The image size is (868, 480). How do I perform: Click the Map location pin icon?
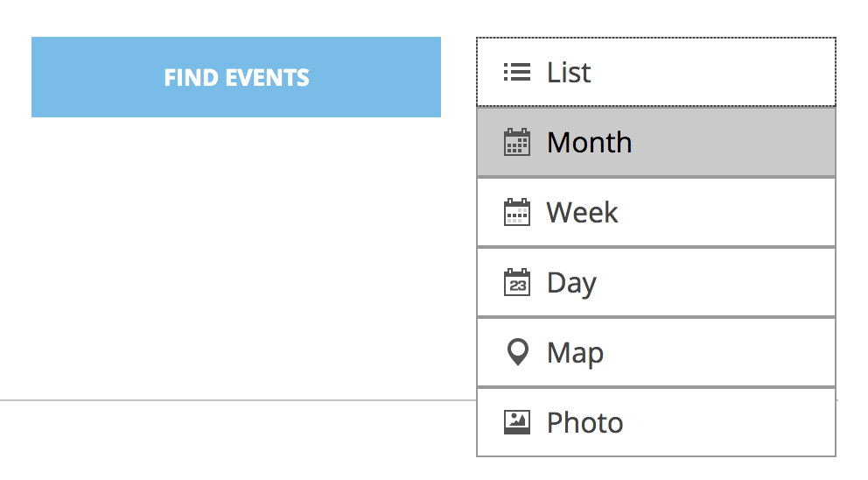click(517, 352)
